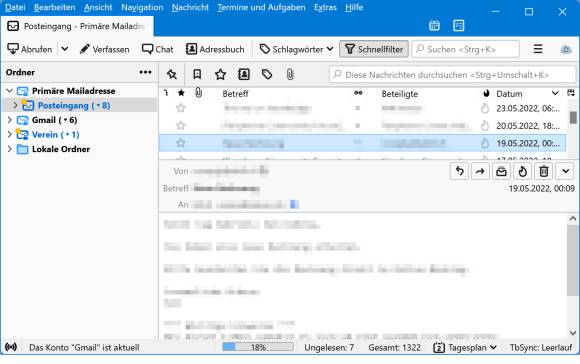The height and width of the screenshot is (364, 580).
Task: Click the cloud sync icon in toolbar
Action: [566, 49]
